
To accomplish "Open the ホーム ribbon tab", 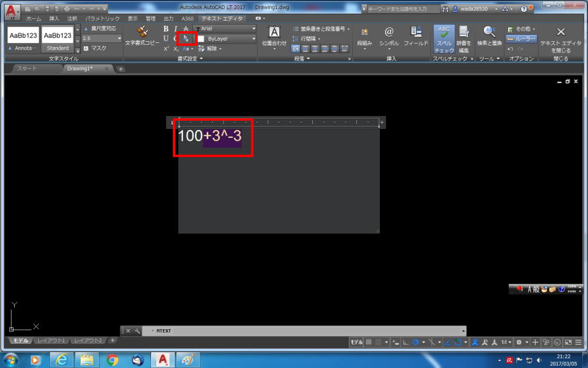I will [34, 18].
